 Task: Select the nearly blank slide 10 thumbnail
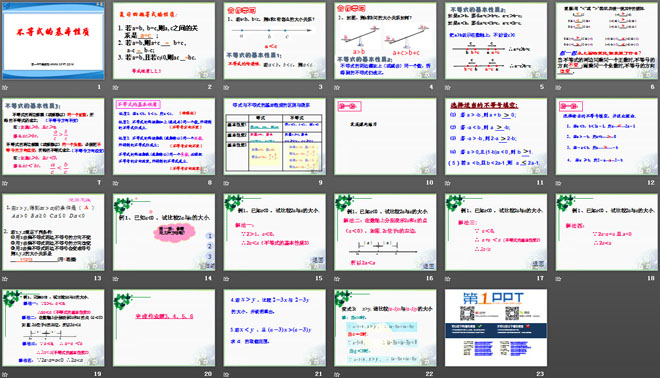385,136
